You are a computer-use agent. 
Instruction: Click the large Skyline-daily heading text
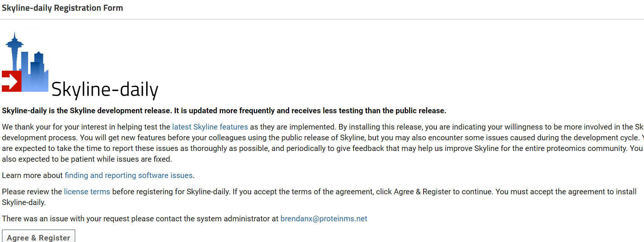pyautogui.click(x=105, y=90)
